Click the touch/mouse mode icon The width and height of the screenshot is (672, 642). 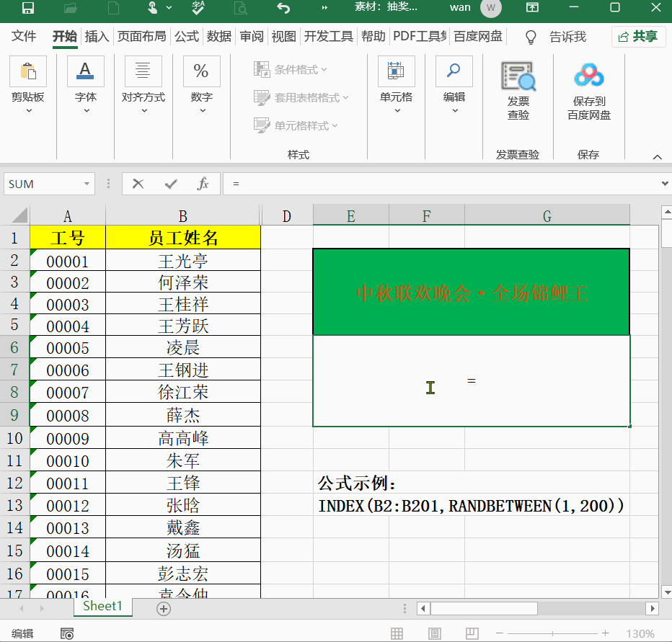[152, 8]
